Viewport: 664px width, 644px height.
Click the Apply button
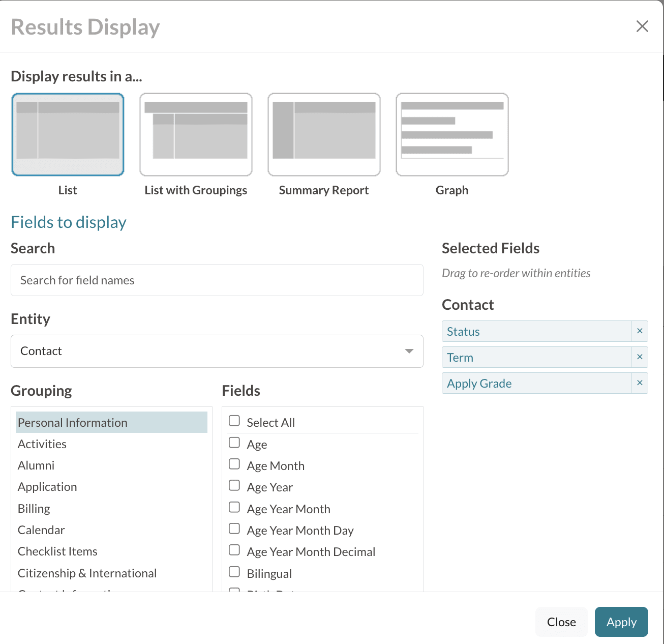[621, 622]
